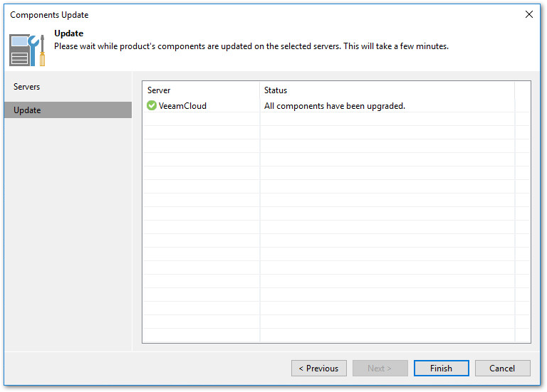Click the server-and-tools wizard icon in header
The height and width of the screenshot is (392, 547).
pyautogui.click(x=27, y=50)
